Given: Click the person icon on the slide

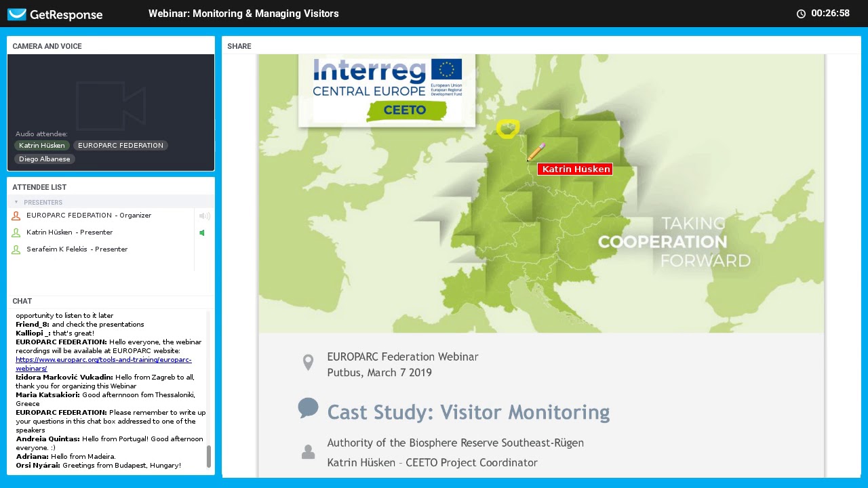Looking at the screenshot, I should pos(308,452).
